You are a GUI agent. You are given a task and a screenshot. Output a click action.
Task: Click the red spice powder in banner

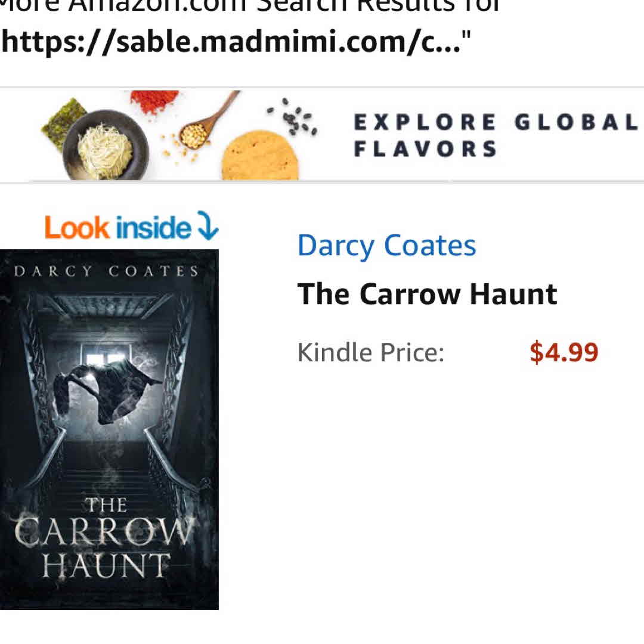(x=154, y=102)
